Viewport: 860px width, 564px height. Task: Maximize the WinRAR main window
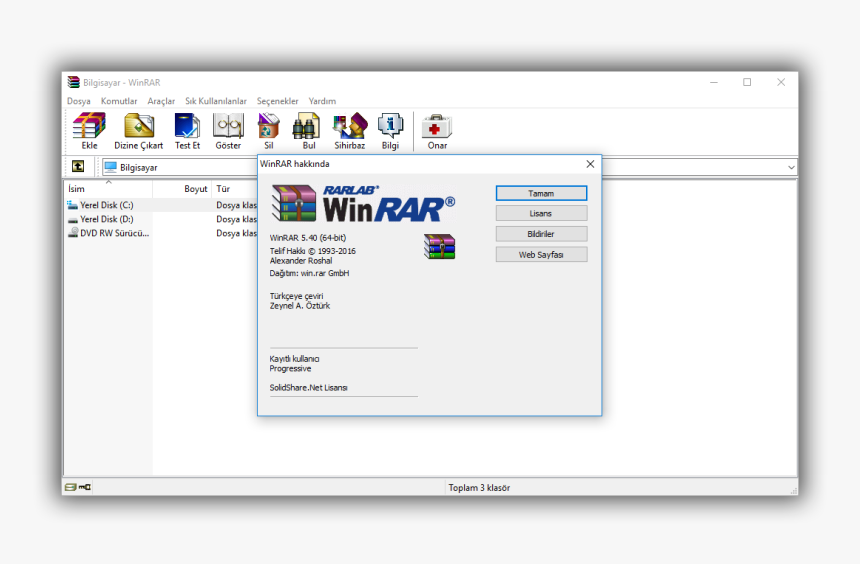pos(747,82)
